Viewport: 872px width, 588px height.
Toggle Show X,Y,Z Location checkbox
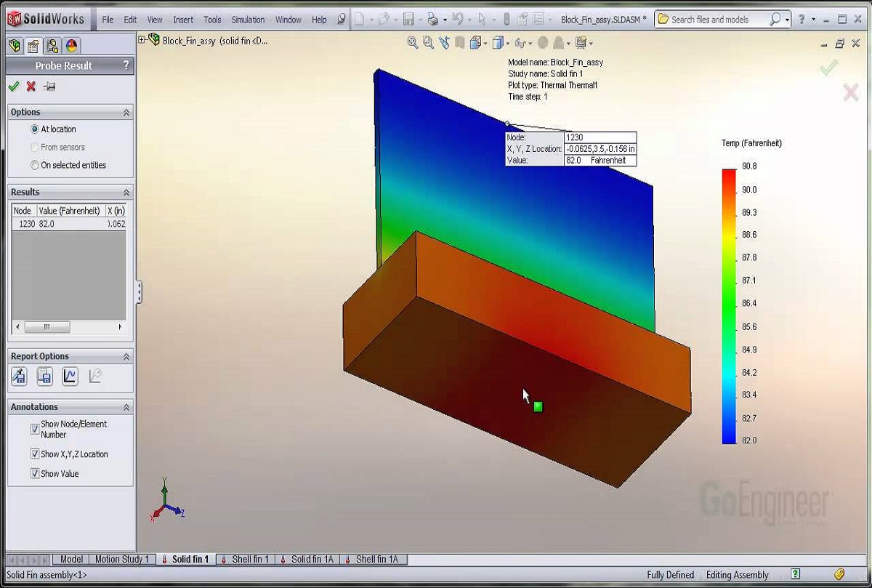tap(35, 454)
